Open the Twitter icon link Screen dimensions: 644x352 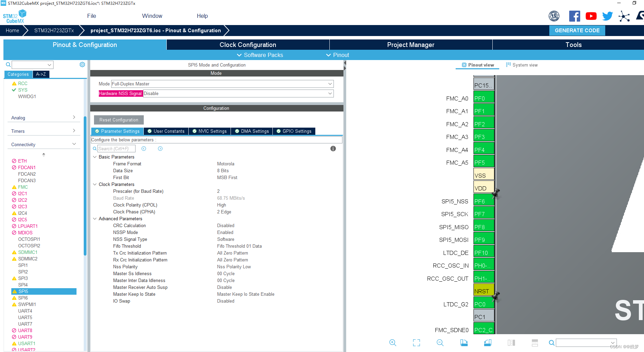[607, 16]
